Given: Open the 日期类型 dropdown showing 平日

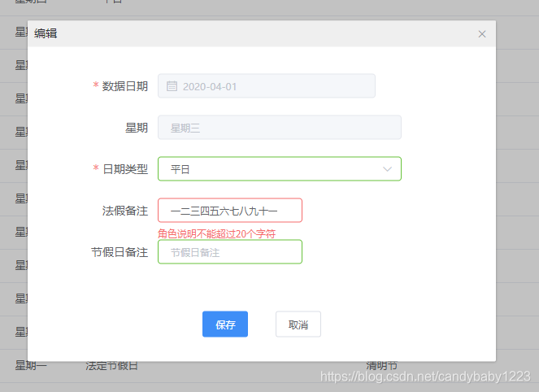Looking at the screenshot, I should point(280,169).
